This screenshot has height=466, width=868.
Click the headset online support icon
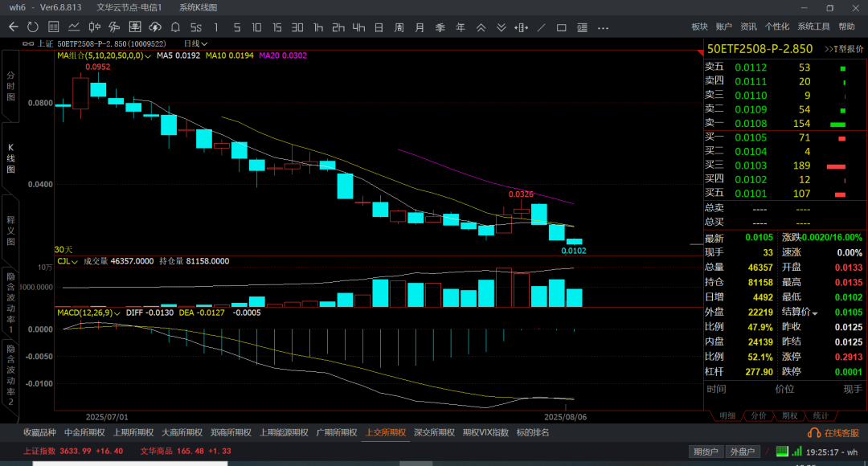(x=813, y=433)
